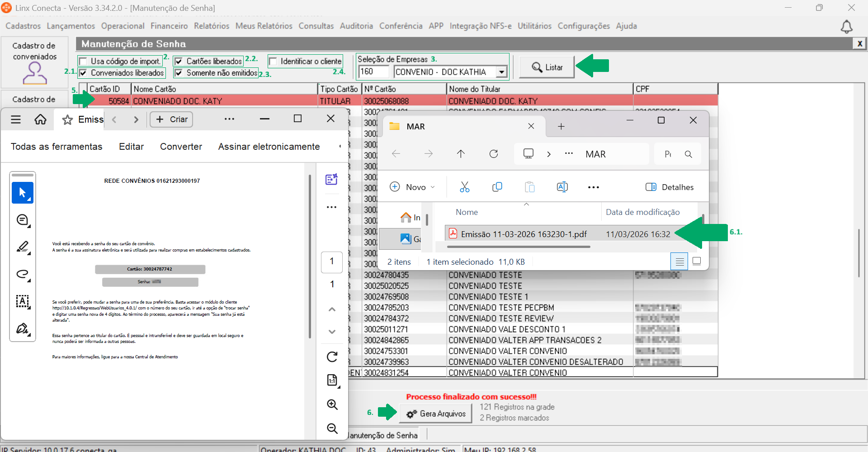
Task: Show more Explorer toolbar options ellipsis
Action: (594, 187)
